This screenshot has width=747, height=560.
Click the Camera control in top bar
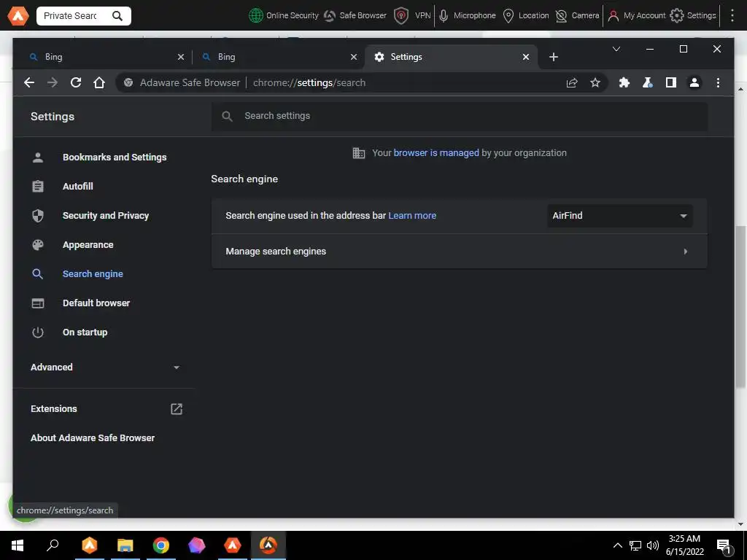[x=578, y=16]
